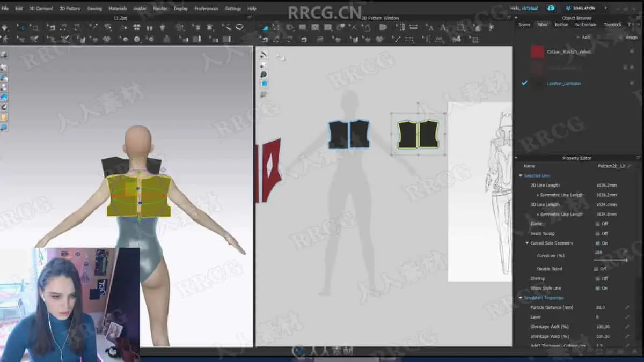
Task: Click the edit pencil for Shrinkage Weft
Action: [x=626, y=327]
